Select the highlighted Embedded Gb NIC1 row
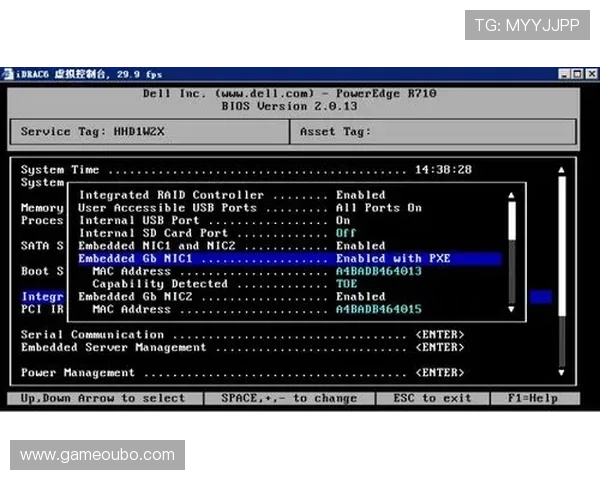The width and height of the screenshot is (600, 480). pos(288,259)
